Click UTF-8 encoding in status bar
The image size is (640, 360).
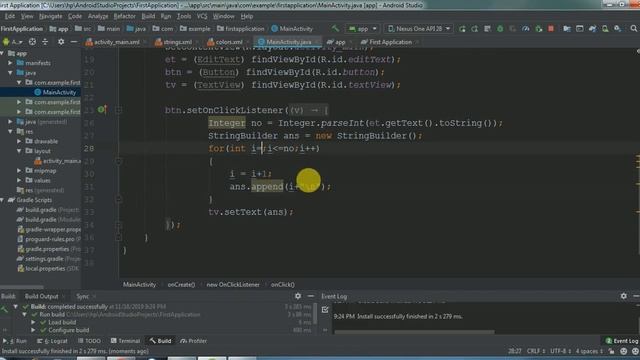(x=559, y=351)
